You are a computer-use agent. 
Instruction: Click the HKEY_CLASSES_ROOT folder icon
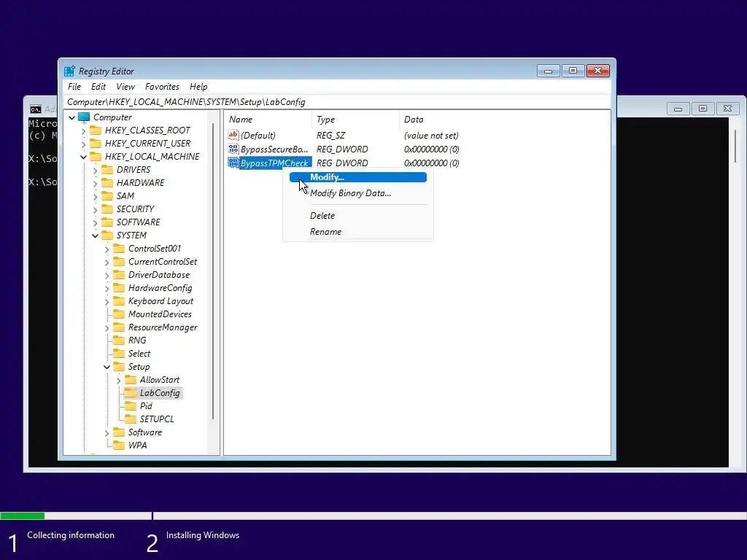[x=96, y=131]
